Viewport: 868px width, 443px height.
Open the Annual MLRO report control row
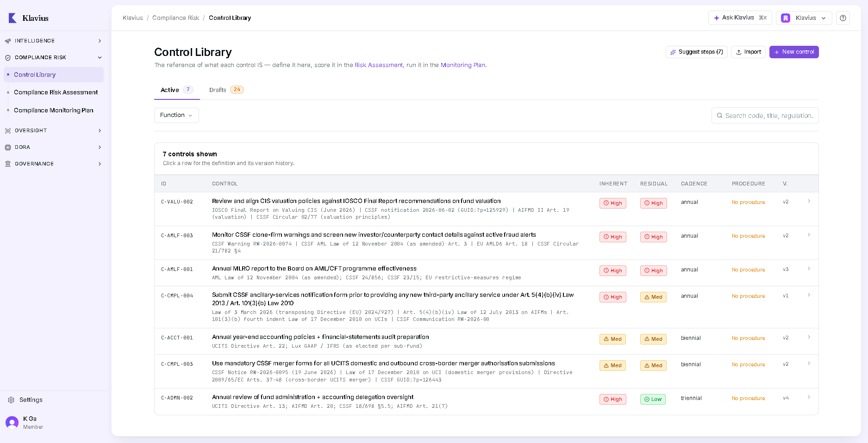(x=486, y=273)
